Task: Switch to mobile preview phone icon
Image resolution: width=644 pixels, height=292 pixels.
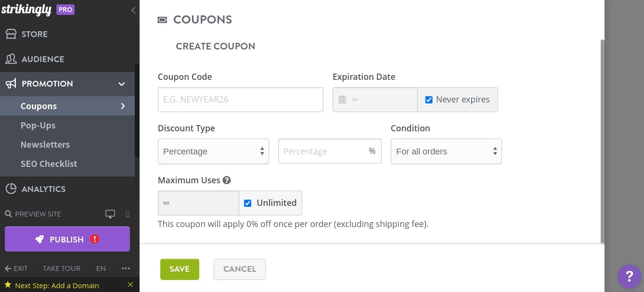Action: click(127, 214)
